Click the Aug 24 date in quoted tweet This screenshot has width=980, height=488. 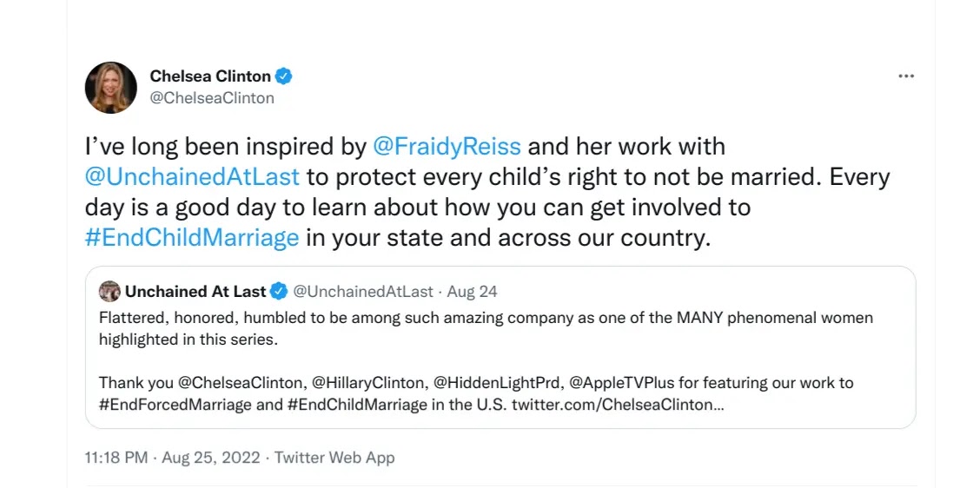click(473, 291)
